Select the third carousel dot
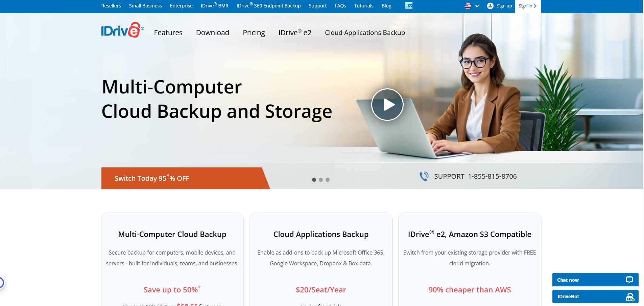644x306 pixels. (x=328, y=180)
